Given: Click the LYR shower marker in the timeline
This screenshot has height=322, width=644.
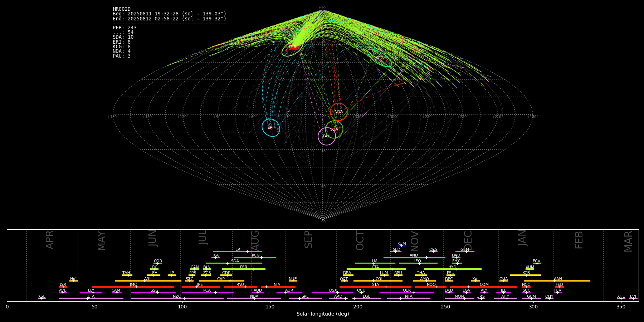Looking at the screenshot, I should (63, 287).
